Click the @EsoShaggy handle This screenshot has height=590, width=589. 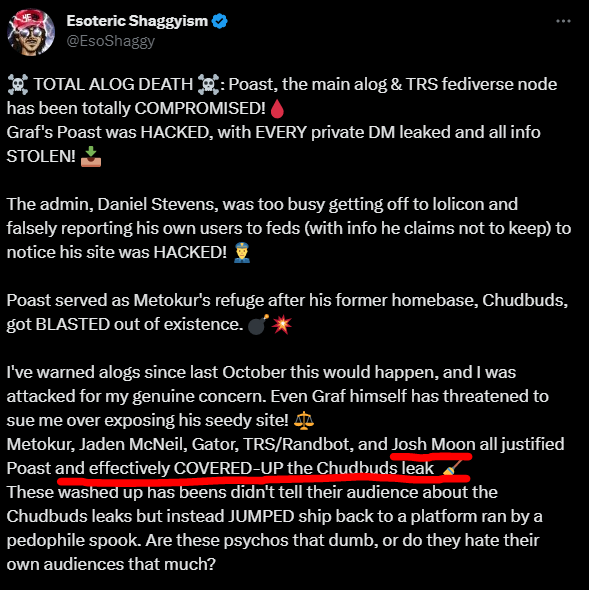pyautogui.click(x=111, y=41)
